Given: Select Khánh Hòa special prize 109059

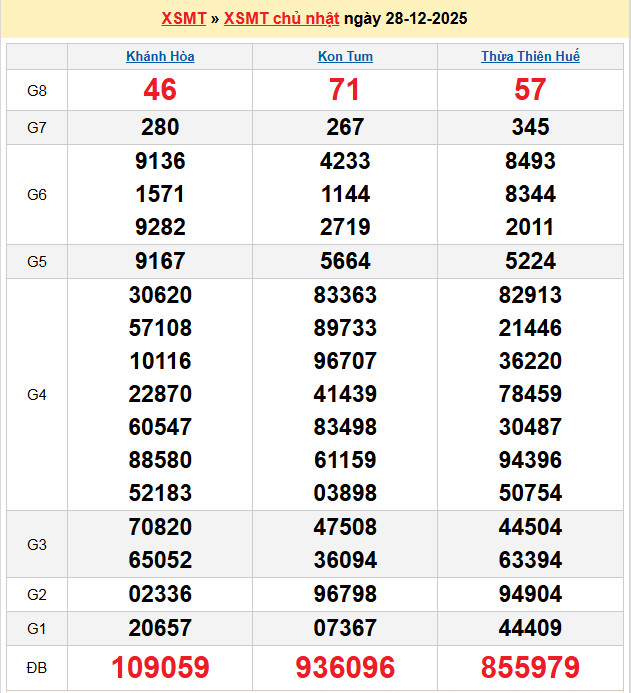Looking at the screenshot, I should pyautogui.click(x=160, y=667).
